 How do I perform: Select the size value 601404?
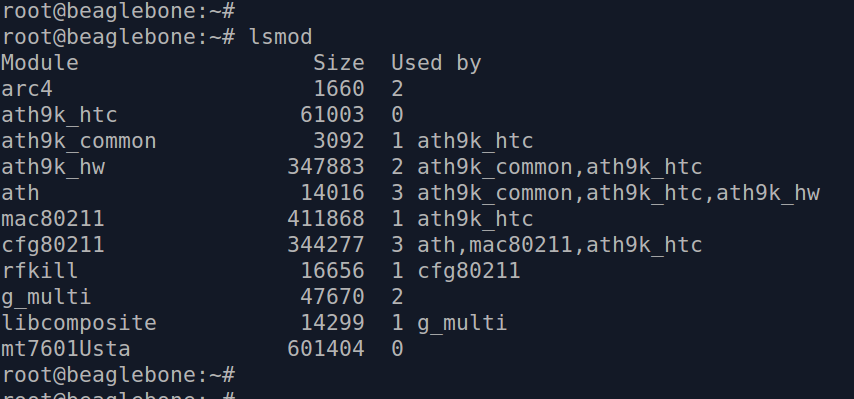[x=326, y=349]
